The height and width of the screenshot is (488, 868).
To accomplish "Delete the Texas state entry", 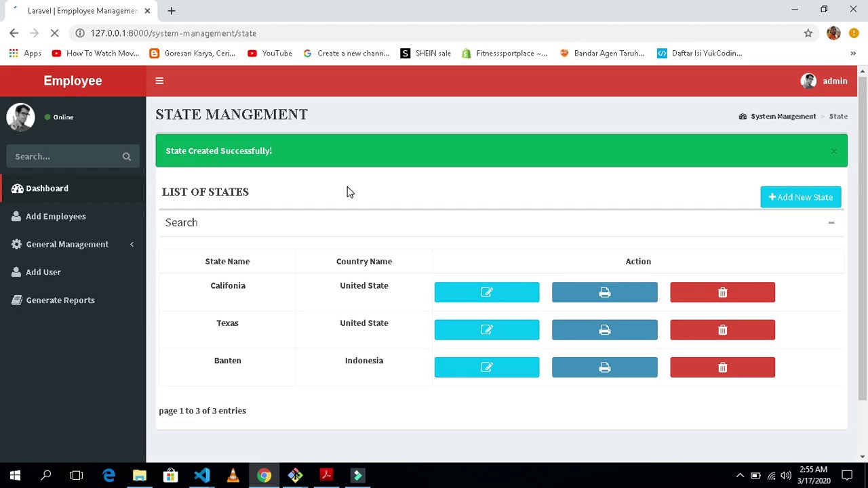I will pos(722,329).
